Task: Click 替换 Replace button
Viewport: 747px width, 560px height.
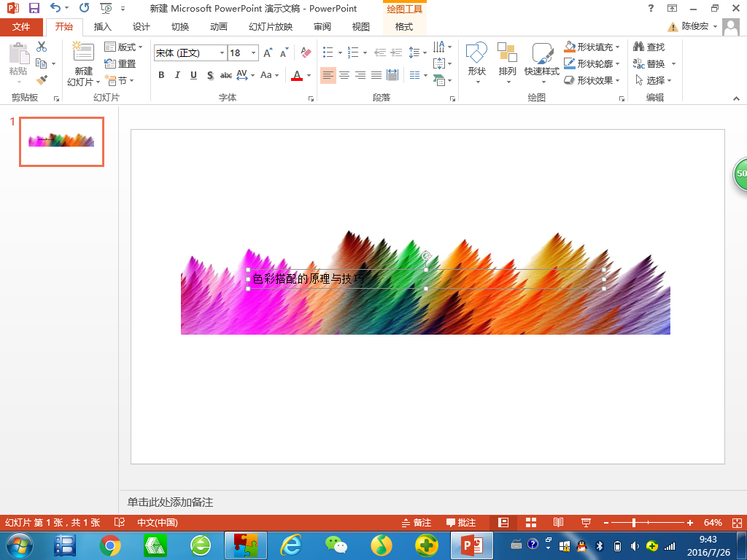Action: 649,63
